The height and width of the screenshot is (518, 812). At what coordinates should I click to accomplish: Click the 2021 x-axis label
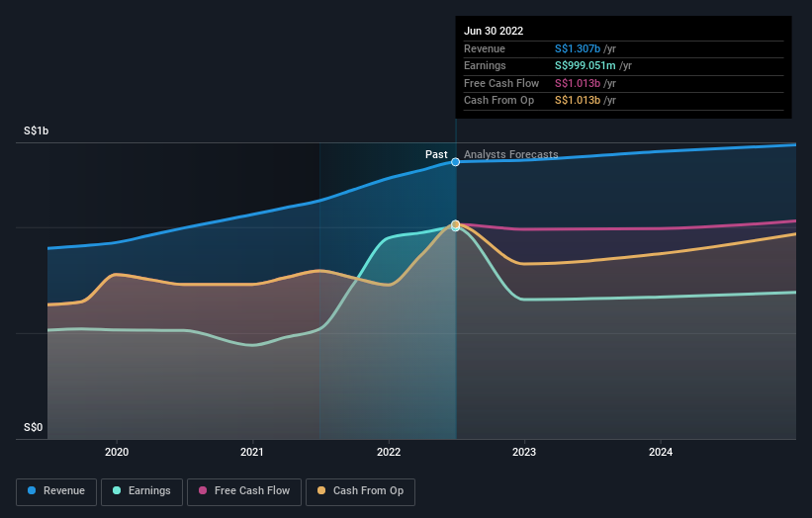[x=252, y=452]
